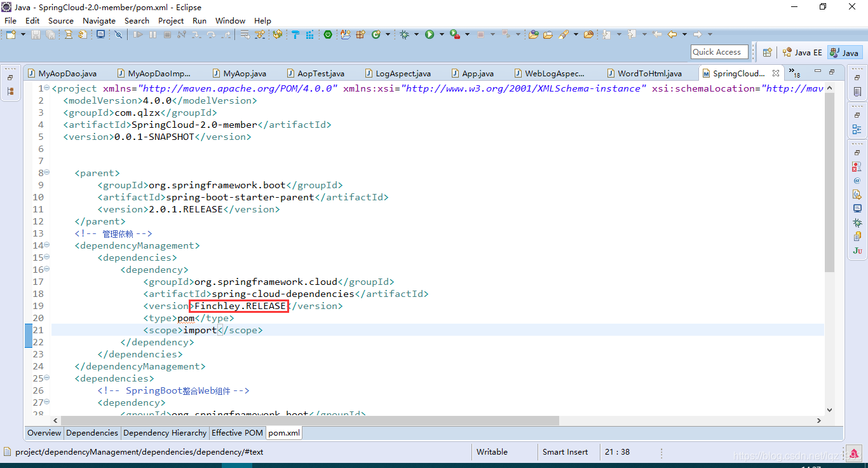Open the Declaration view icon in right sidebar

857,195
